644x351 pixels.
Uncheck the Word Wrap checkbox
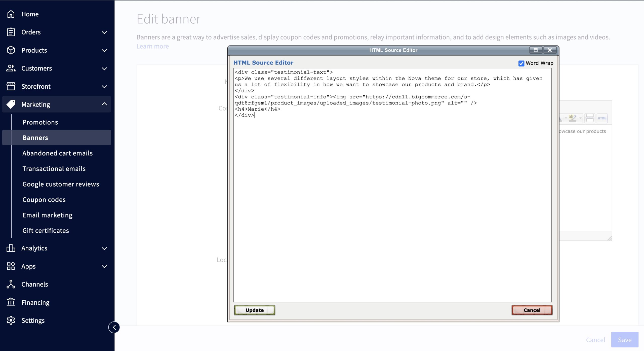pyautogui.click(x=521, y=63)
